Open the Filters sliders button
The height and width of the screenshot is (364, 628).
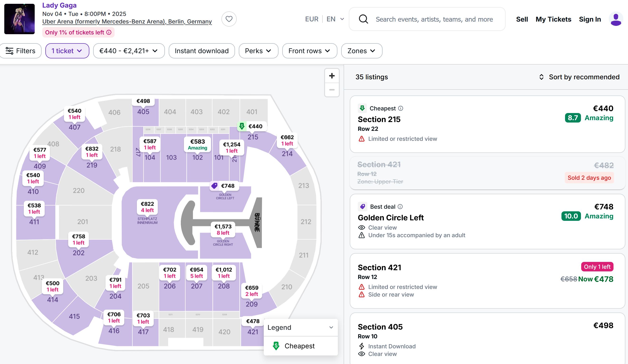pyautogui.click(x=20, y=51)
